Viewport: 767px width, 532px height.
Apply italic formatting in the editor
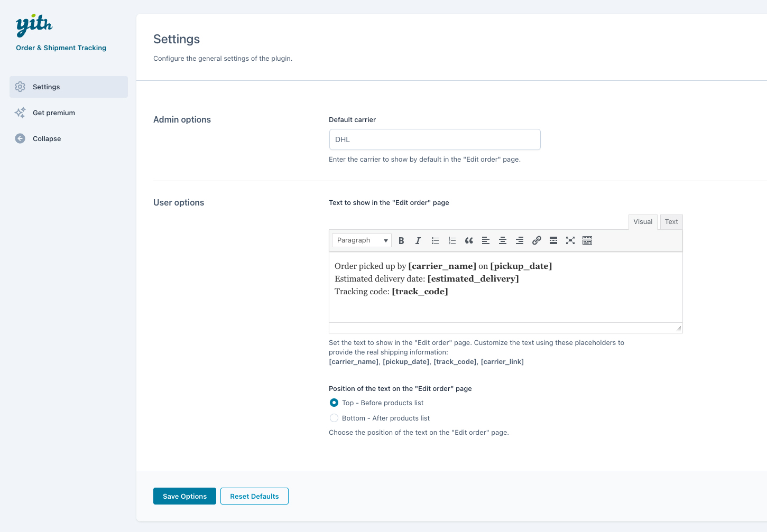click(418, 240)
